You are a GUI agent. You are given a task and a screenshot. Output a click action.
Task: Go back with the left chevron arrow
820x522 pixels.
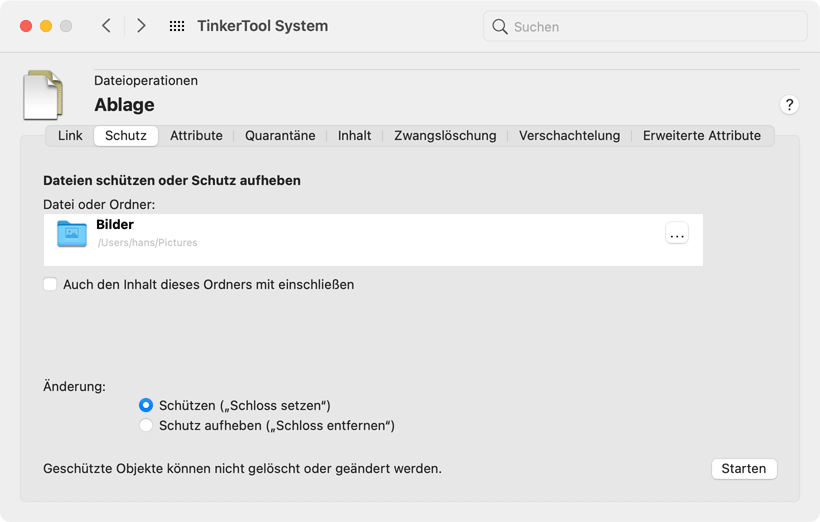pyautogui.click(x=106, y=26)
